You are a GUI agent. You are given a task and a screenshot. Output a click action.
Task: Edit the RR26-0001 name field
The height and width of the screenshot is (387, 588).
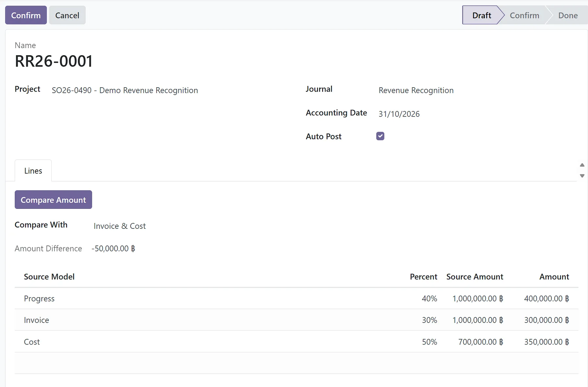coord(54,61)
